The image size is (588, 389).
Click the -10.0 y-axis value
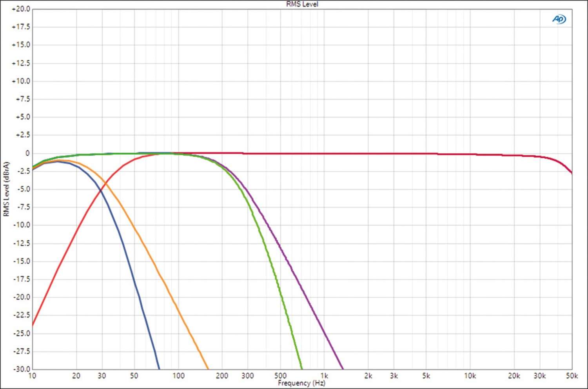tap(22, 225)
